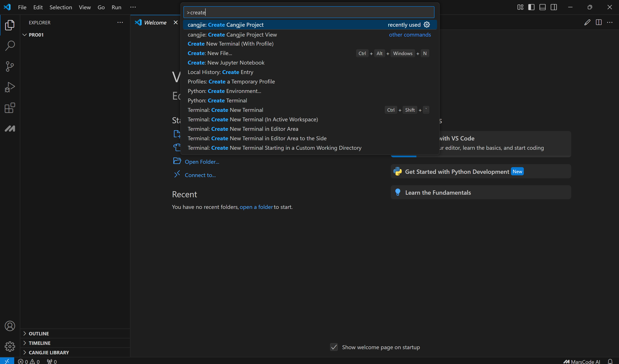Close the Welcome tab
Viewport: 619px width, 364px height.
[x=176, y=22]
